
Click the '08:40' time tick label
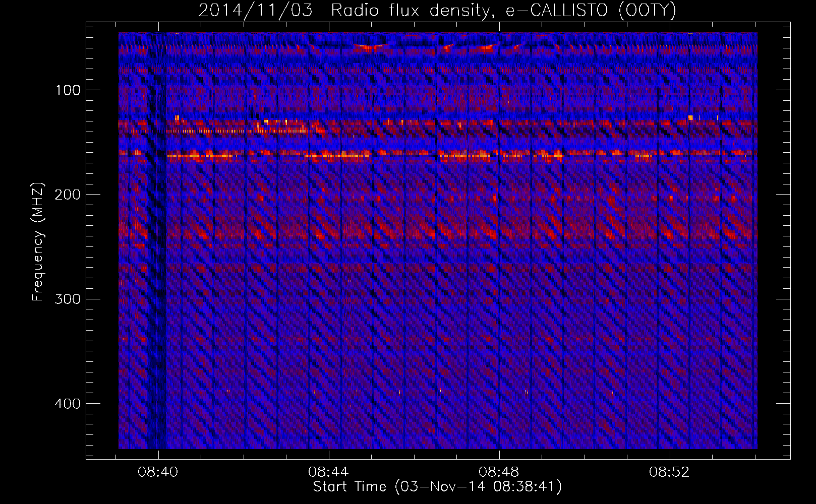pyautogui.click(x=158, y=472)
